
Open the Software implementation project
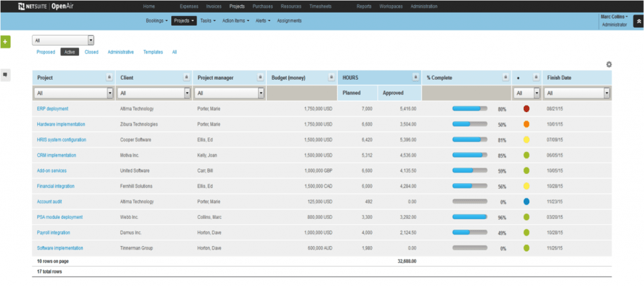(x=60, y=248)
